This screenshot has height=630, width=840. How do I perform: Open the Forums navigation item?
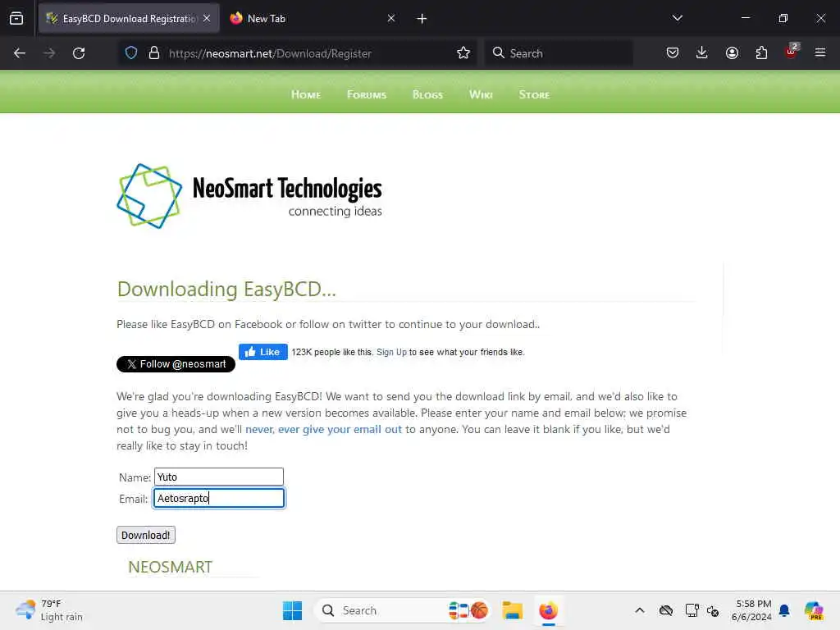[x=367, y=95]
